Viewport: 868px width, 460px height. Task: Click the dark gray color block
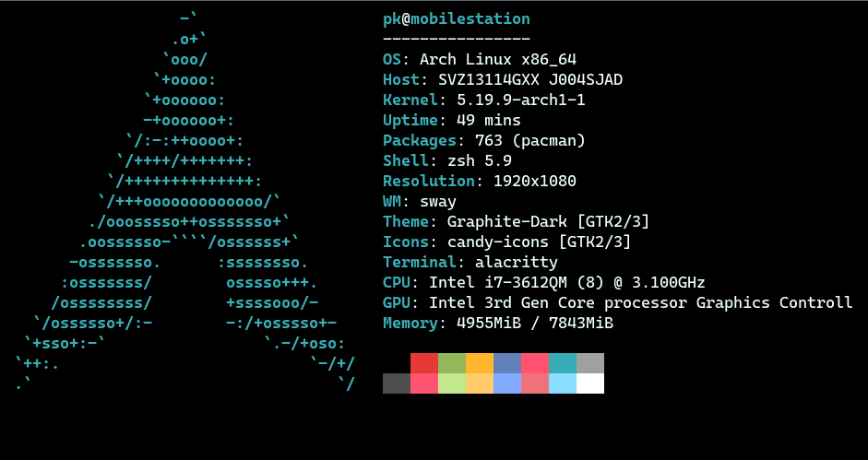(x=397, y=383)
